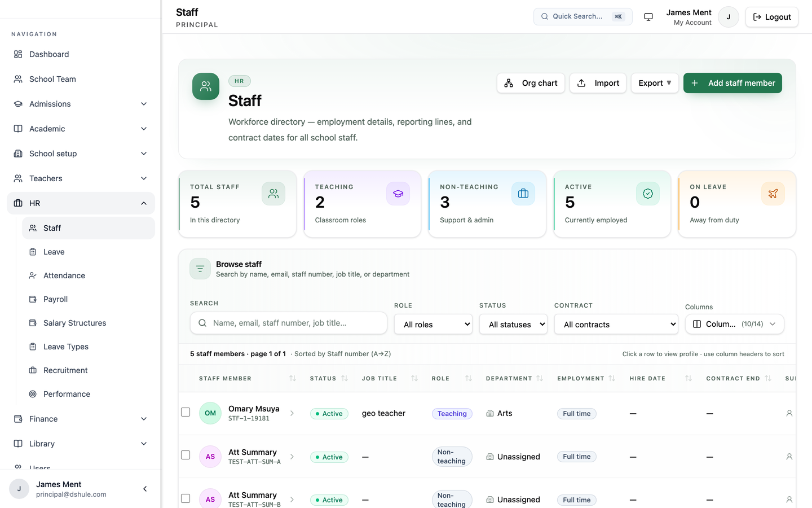
Task: Click the monitor display icon in header
Action: (x=648, y=17)
